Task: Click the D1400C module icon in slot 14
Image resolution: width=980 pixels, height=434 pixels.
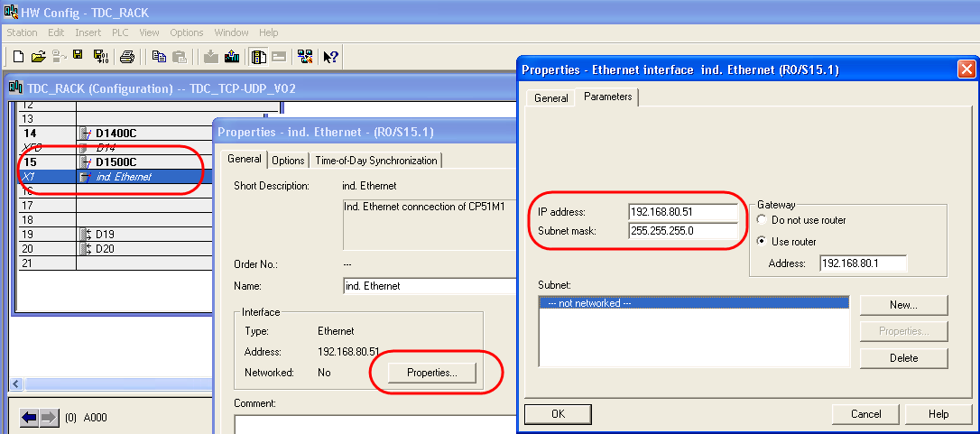Action: pyautogui.click(x=87, y=134)
